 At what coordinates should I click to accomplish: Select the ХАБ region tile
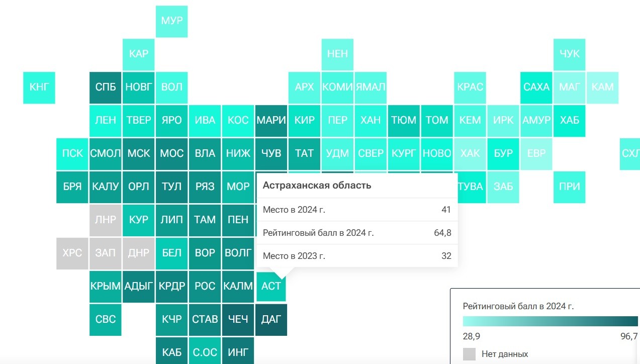(x=569, y=120)
